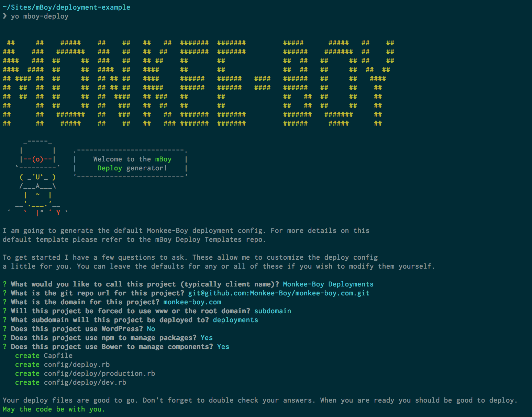Screen dimensions: 532x417
Task: Click the 'subdomain' answer text
Action: pyautogui.click(x=273, y=311)
